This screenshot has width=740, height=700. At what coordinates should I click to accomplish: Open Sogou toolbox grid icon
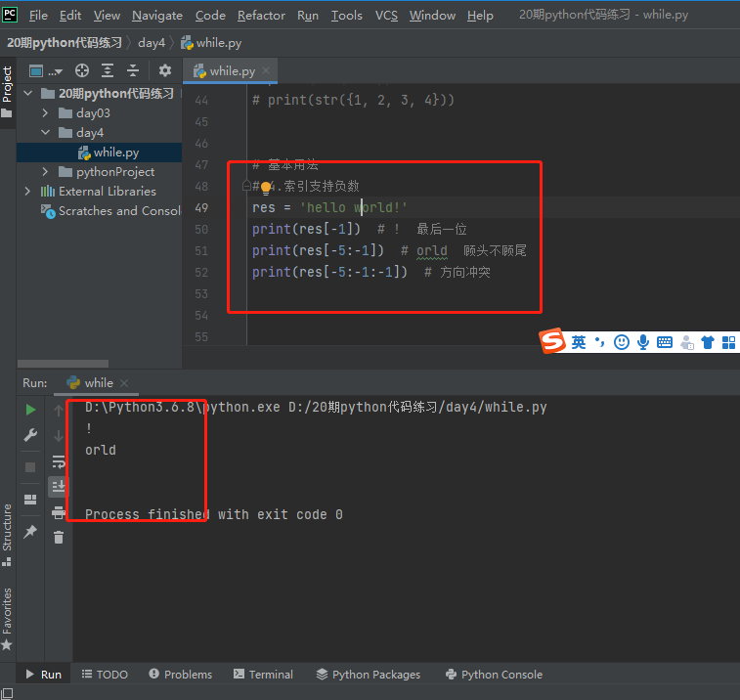(728, 343)
